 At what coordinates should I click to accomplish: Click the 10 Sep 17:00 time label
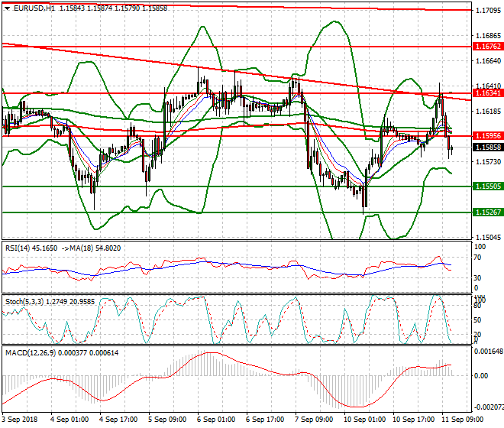click(413, 420)
